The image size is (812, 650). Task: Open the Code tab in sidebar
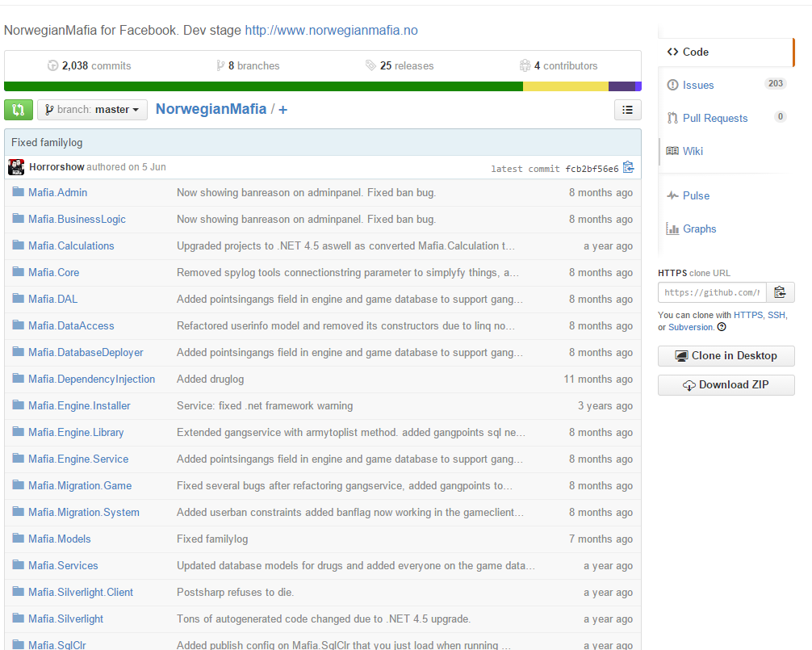[x=726, y=52]
